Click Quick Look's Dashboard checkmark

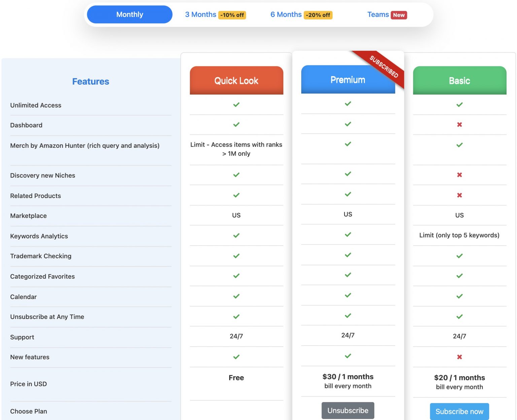click(x=236, y=124)
